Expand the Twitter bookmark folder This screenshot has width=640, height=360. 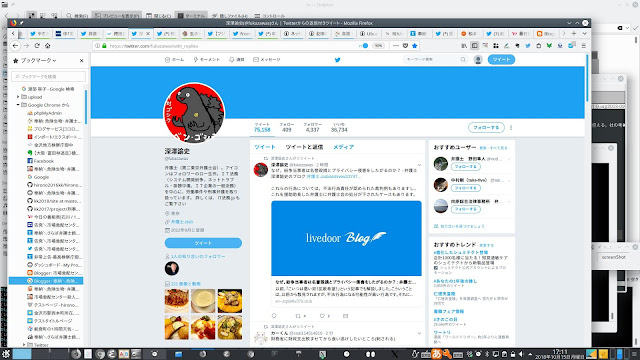pos(24,345)
